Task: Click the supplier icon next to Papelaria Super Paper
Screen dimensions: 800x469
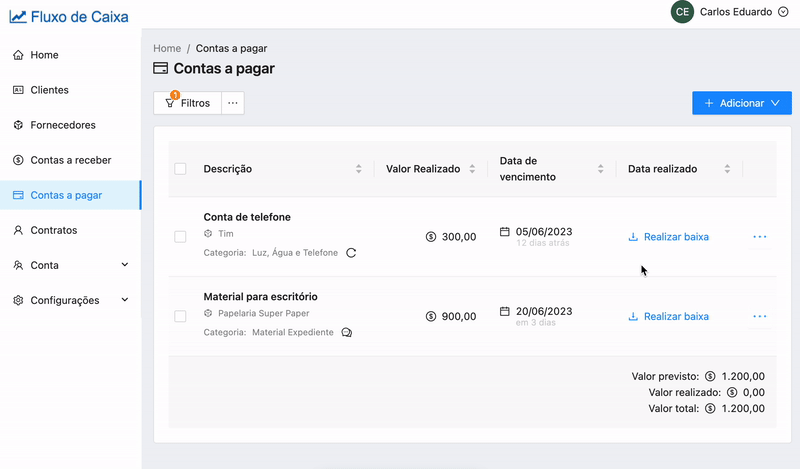Action: pyautogui.click(x=208, y=313)
